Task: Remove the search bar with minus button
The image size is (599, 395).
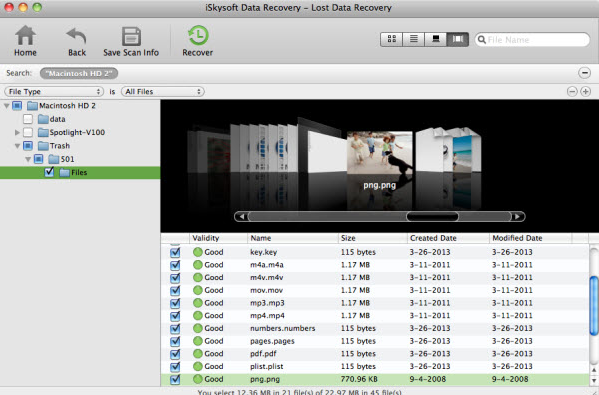Action: [584, 73]
